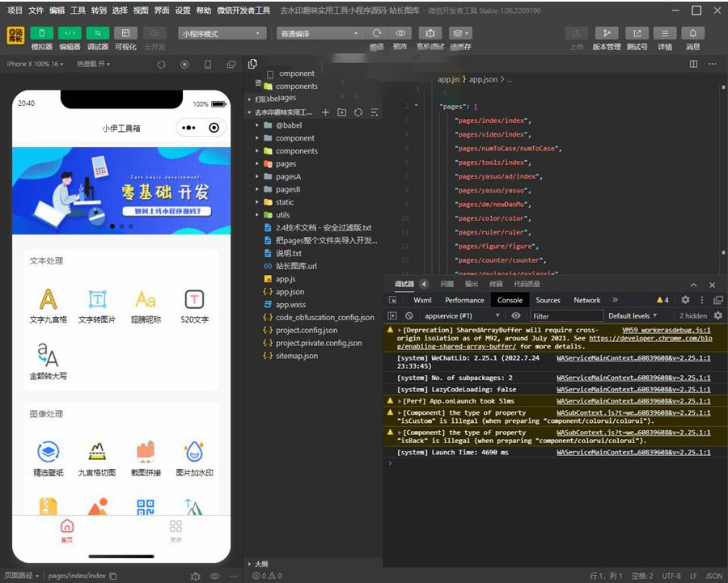
Task: Open the appservice (#1) context dropdown
Action: click(x=461, y=316)
